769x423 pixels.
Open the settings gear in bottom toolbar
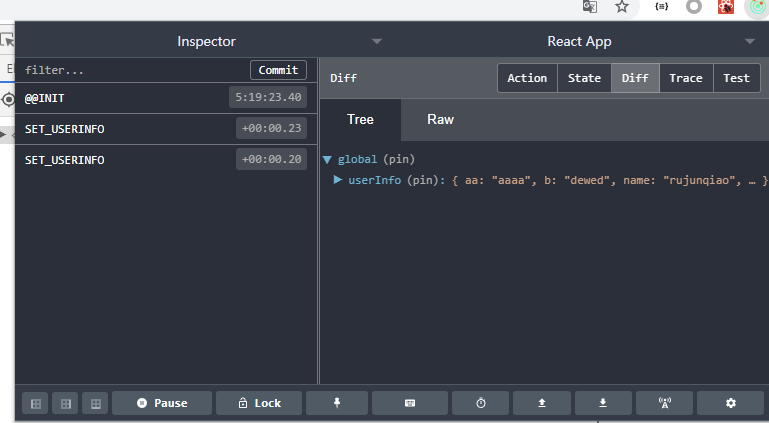731,403
